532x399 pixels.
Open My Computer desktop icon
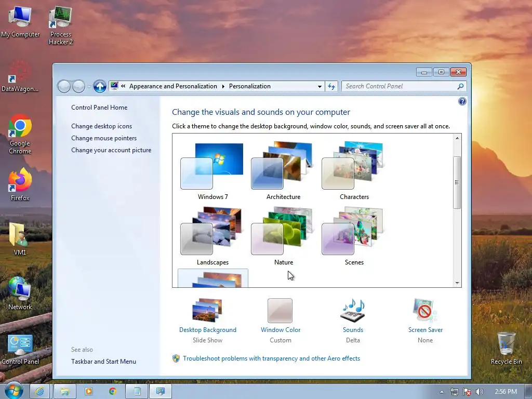point(20,22)
